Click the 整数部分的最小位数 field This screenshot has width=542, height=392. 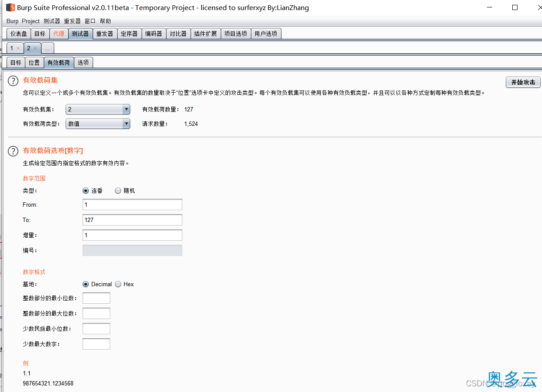click(x=96, y=298)
